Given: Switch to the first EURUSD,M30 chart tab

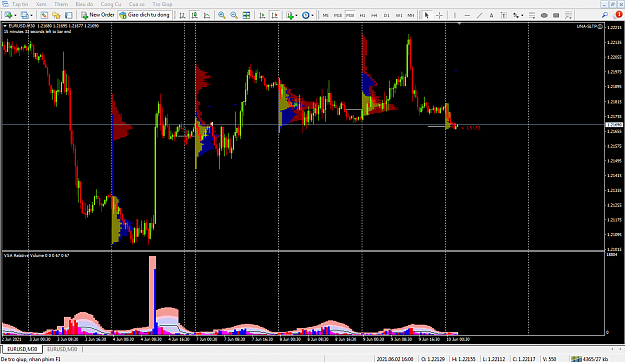Looking at the screenshot, I should [x=22, y=349].
